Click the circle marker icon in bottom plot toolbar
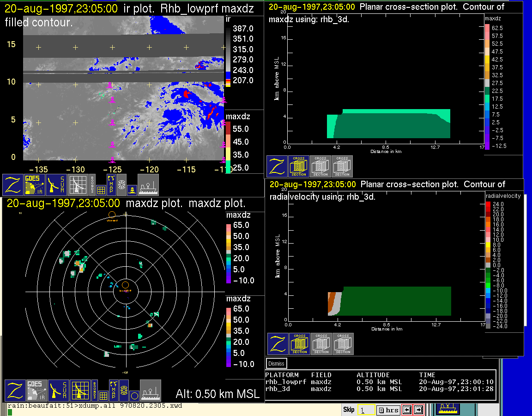Screen dimensions: 532x416 coord(134,395)
